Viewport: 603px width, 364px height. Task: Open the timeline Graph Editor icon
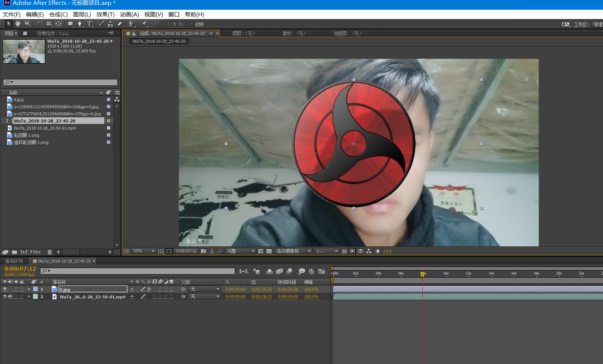[x=321, y=271]
